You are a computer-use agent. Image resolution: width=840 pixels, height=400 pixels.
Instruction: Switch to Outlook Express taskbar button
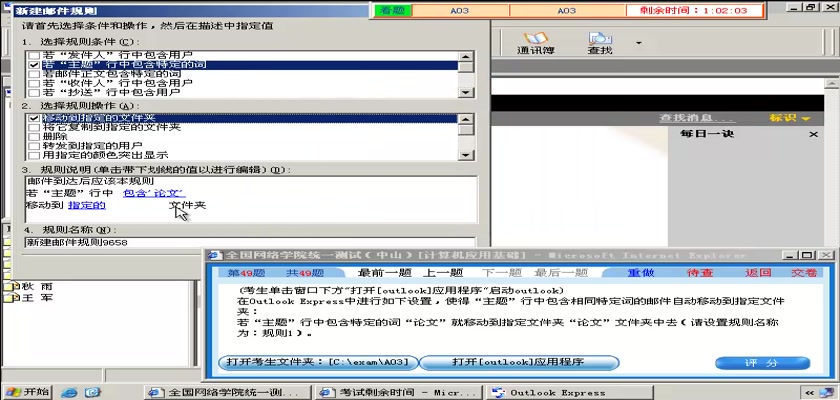tap(569, 393)
